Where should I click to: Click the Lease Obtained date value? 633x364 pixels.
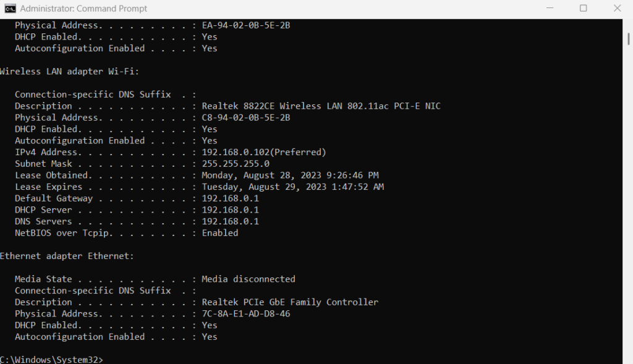tap(290, 176)
